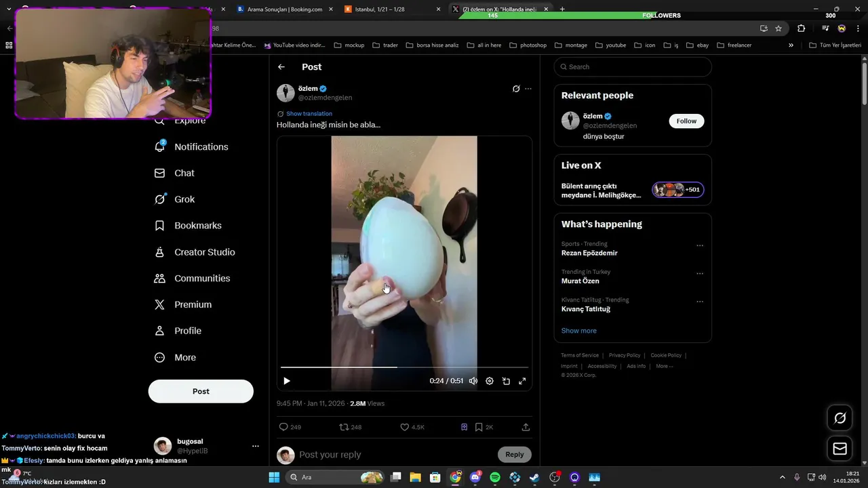Open File Explorer from taskbar

415,477
